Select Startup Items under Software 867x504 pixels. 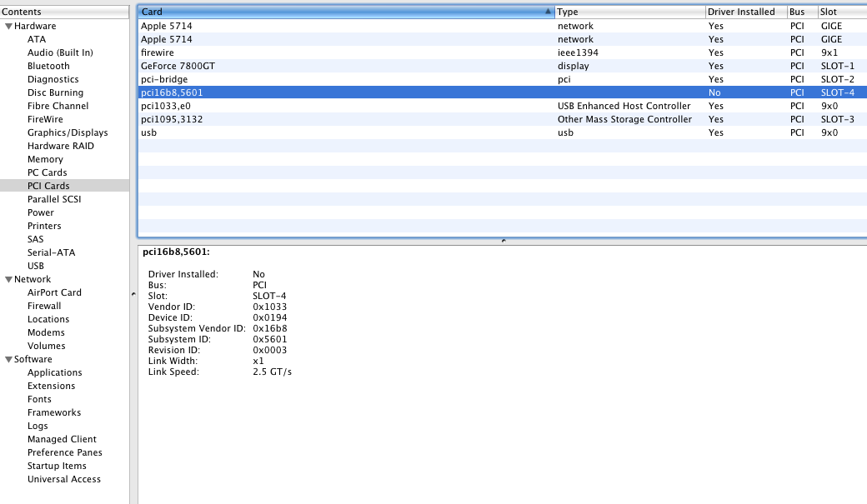[x=57, y=466]
